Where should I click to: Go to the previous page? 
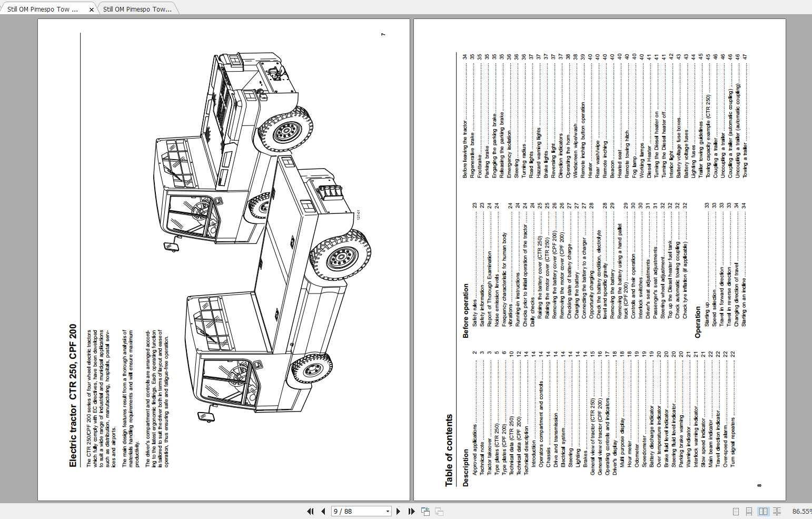point(323,511)
